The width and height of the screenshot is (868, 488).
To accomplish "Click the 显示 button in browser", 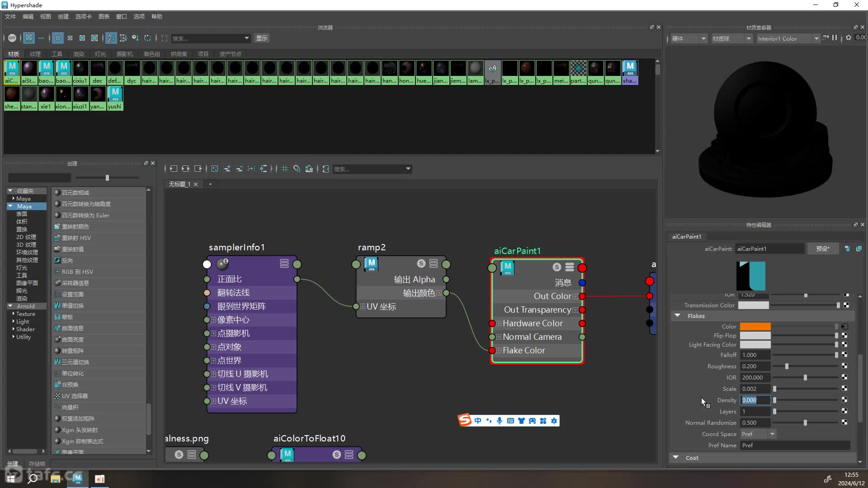I will click(262, 38).
